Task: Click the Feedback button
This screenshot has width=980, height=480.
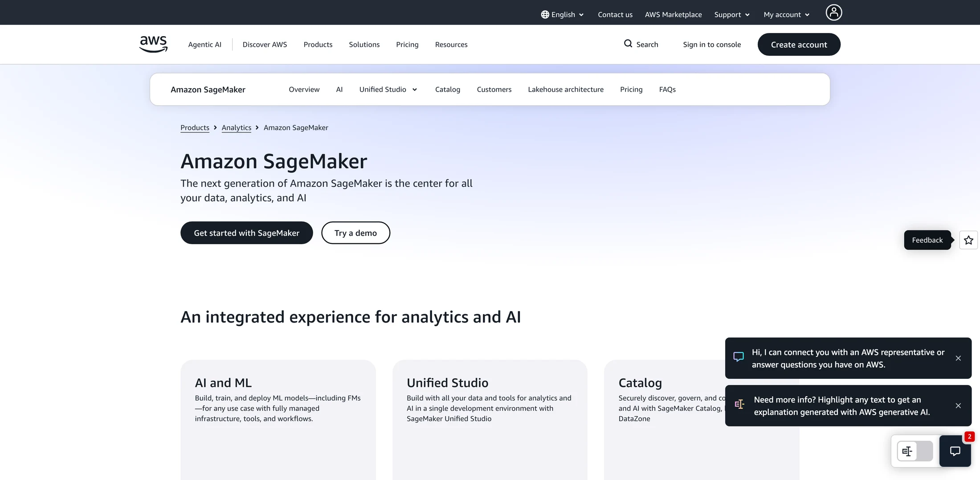Action: coord(927,240)
